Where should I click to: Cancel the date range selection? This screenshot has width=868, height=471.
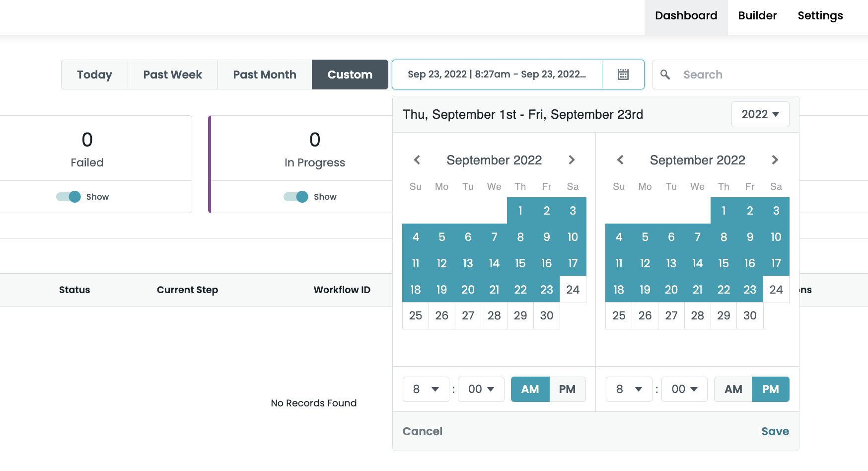tap(422, 431)
